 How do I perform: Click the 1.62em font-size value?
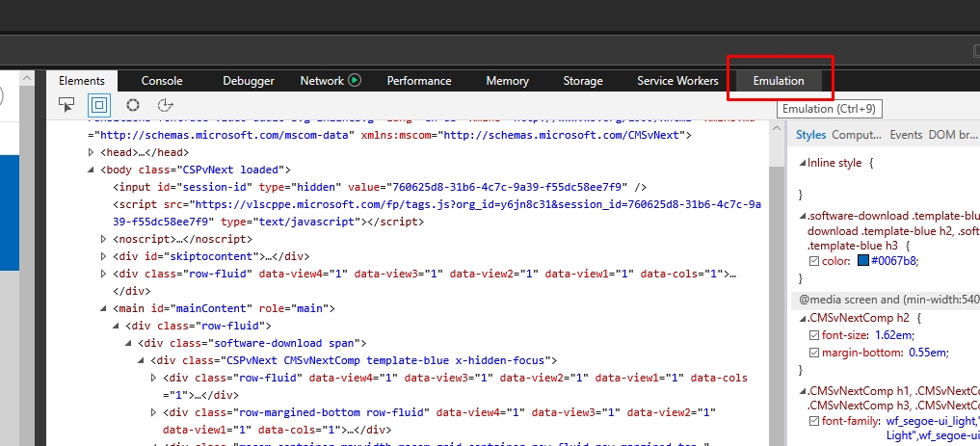(x=893, y=335)
